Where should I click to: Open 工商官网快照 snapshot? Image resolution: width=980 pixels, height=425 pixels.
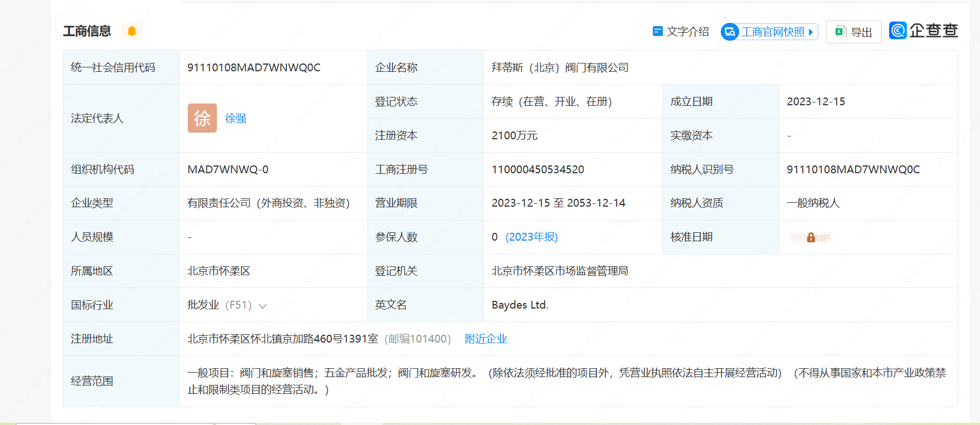[x=769, y=32]
